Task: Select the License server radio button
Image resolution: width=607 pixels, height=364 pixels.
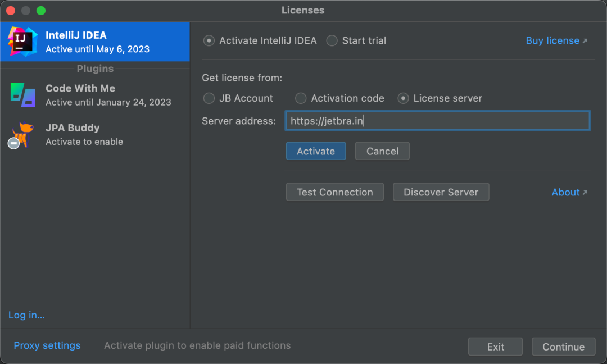Action: [x=403, y=98]
